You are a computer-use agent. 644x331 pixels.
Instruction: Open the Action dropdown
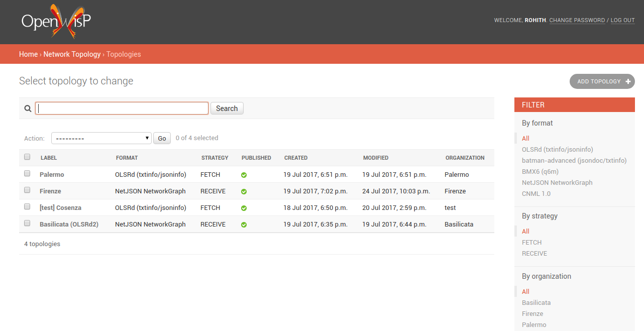101,138
